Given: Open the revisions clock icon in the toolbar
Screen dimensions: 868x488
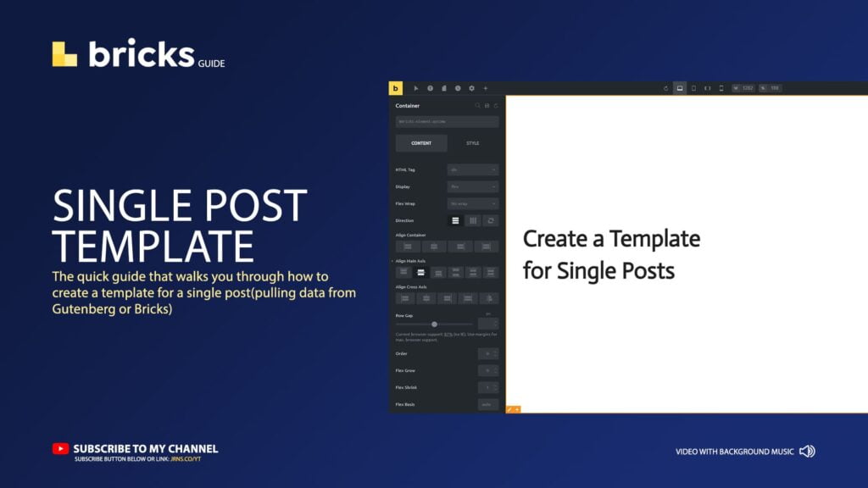Looking at the screenshot, I should (458, 88).
